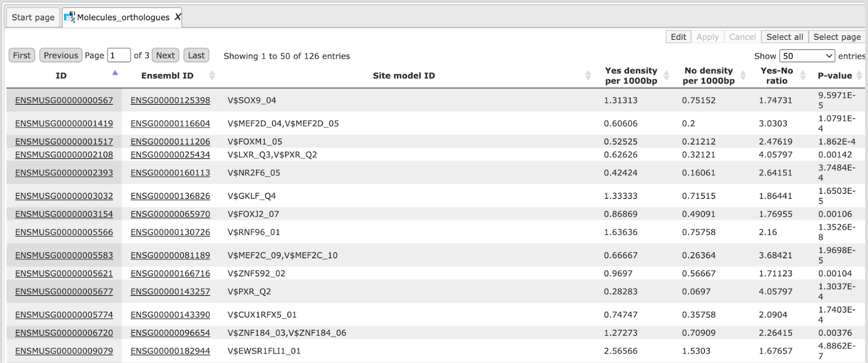This screenshot has height=363, width=868.
Task: Focus the Page number input field
Action: (x=119, y=55)
